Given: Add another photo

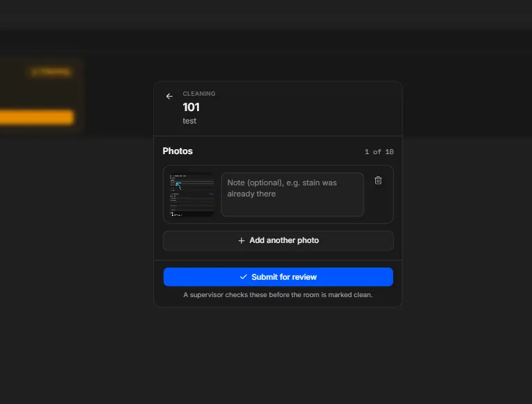Looking at the screenshot, I should (278, 240).
